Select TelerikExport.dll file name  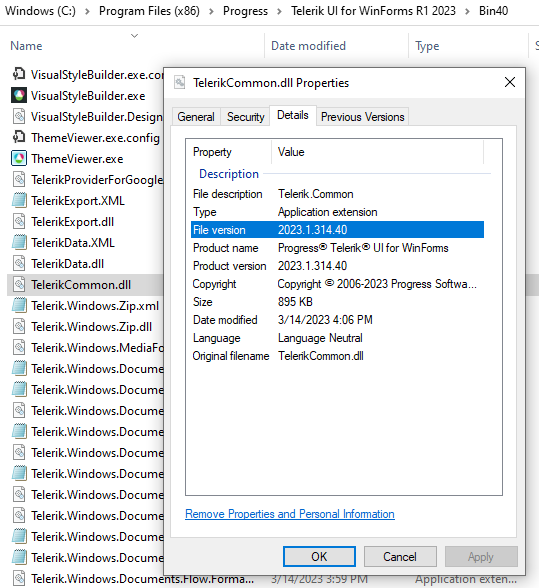[x=72, y=222]
